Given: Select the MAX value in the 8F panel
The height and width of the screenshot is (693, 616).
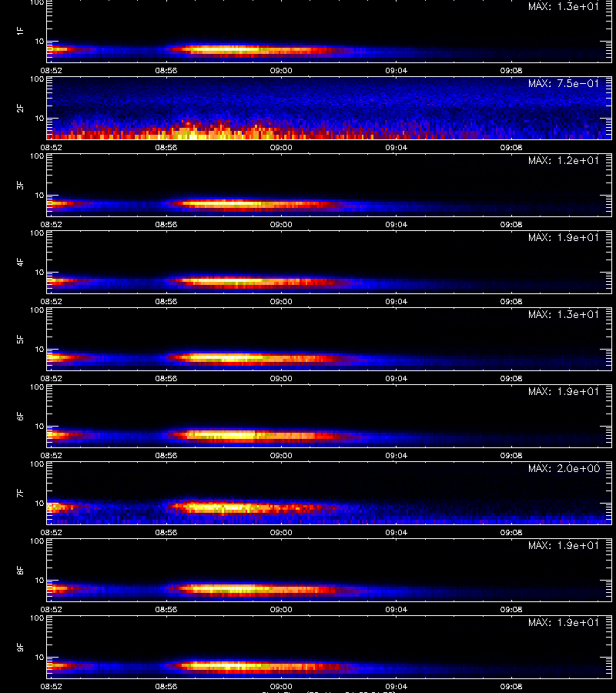Looking at the screenshot, I should [564, 545].
